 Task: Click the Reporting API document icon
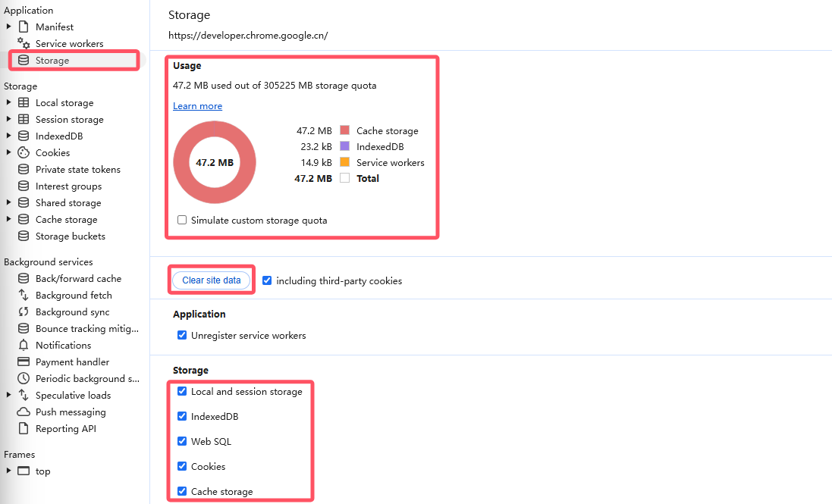24,428
